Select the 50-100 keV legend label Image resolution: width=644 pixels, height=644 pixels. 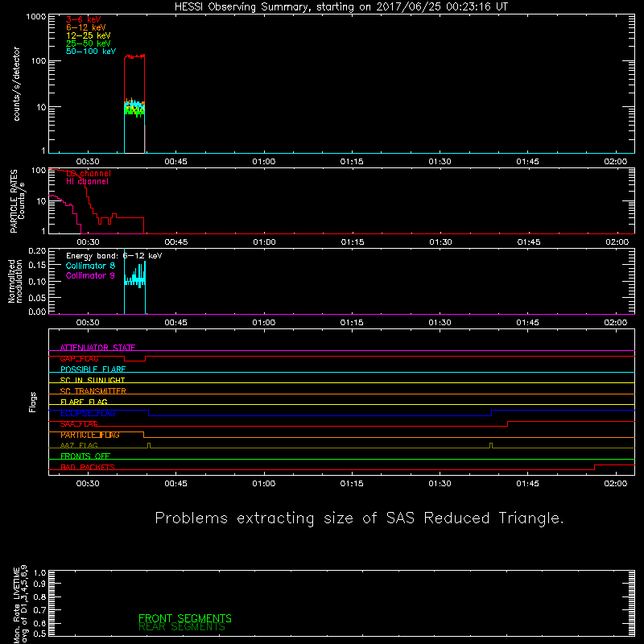[91, 52]
